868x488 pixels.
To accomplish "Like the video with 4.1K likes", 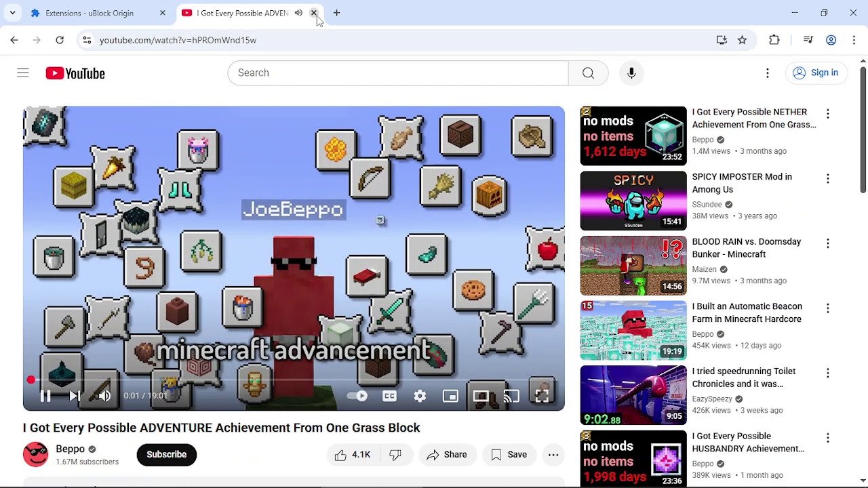I will point(353,455).
